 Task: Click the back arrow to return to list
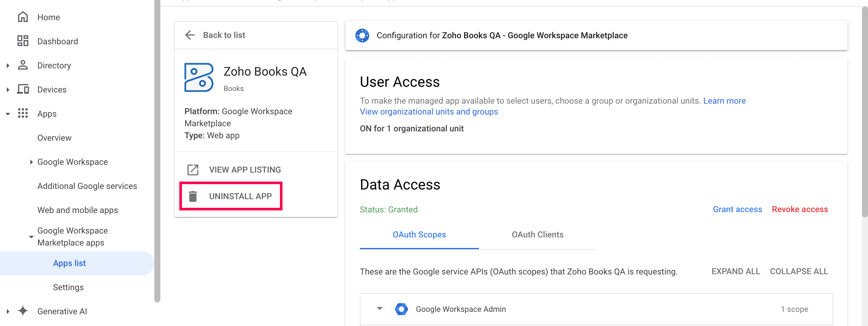[190, 35]
